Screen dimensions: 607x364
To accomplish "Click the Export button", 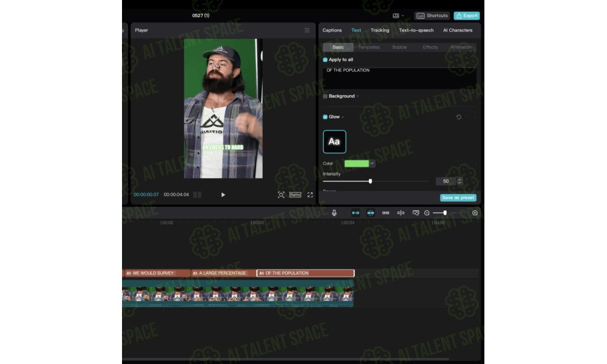I will point(466,16).
